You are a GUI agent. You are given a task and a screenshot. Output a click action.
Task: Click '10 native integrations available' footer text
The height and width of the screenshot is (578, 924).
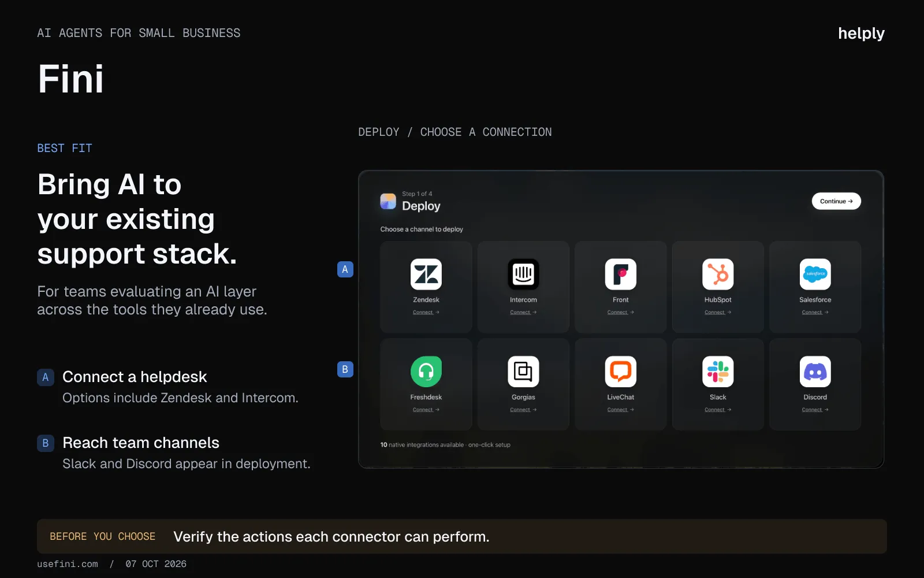(422, 445)
